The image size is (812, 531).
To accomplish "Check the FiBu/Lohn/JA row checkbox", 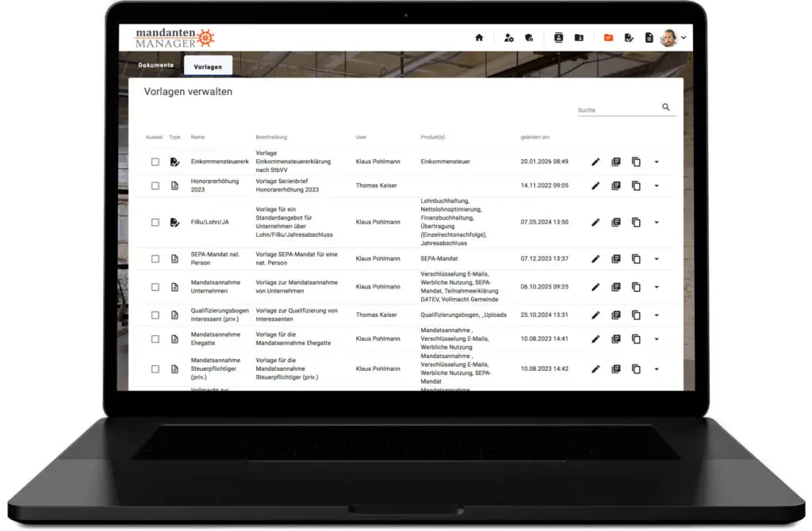I will (155, 223).
